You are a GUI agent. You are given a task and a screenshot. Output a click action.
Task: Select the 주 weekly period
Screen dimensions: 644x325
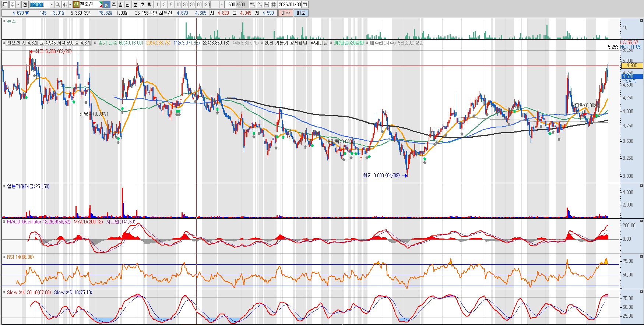pyautogui.click(x=113, y=4)
